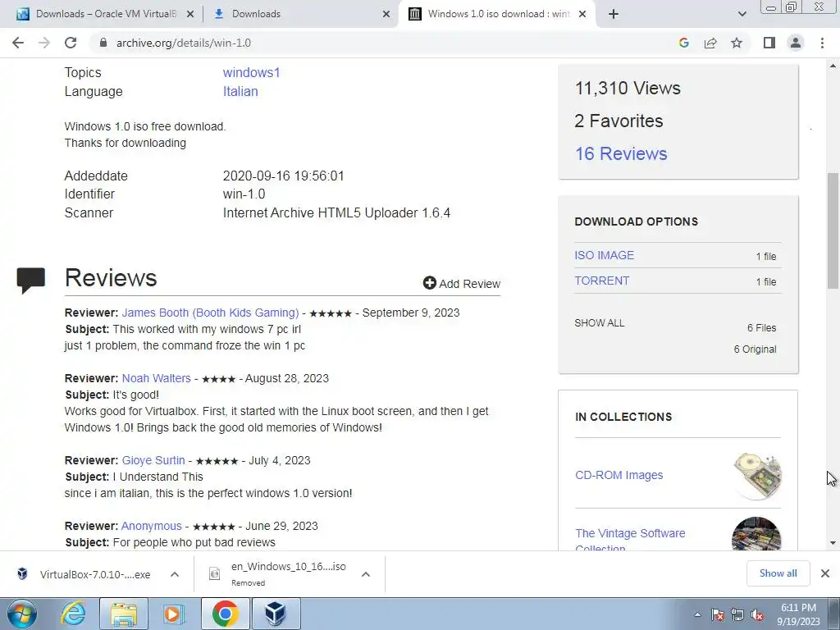Viewport: 840px width, 630px height.
Task: Open Action Center flag icon
Action: [x=717, y=614]
